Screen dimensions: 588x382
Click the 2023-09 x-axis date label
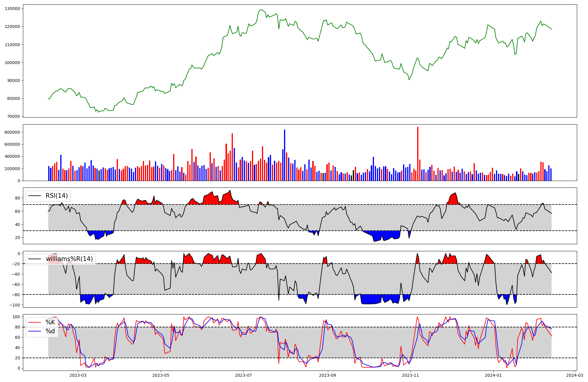click(x=328, y=375)
